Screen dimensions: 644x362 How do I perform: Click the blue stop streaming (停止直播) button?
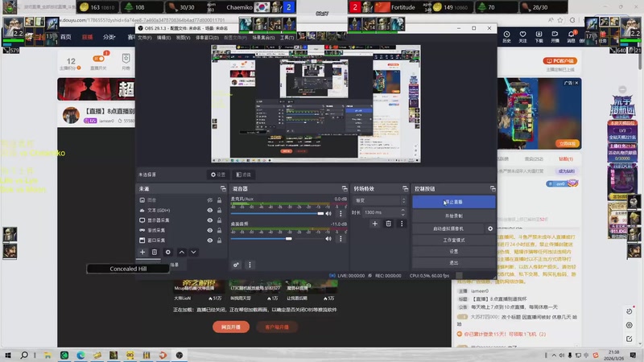tap(454, 202)
